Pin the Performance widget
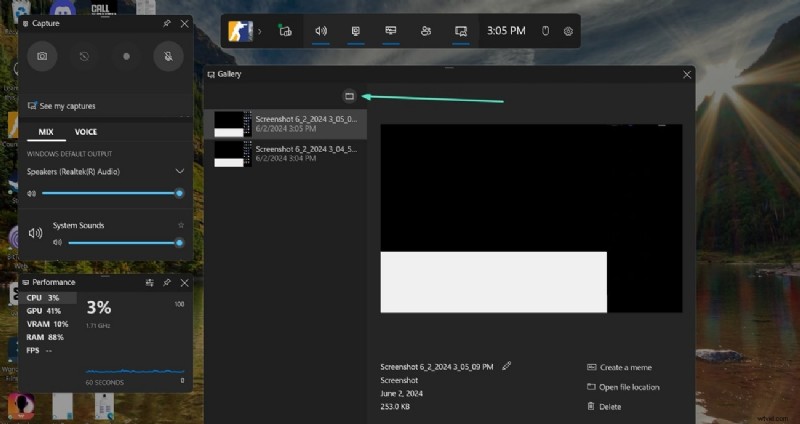 point(167,283)
